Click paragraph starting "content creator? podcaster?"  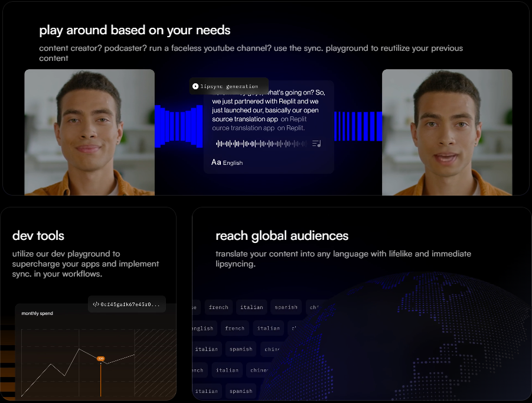(x=251, y=53)
